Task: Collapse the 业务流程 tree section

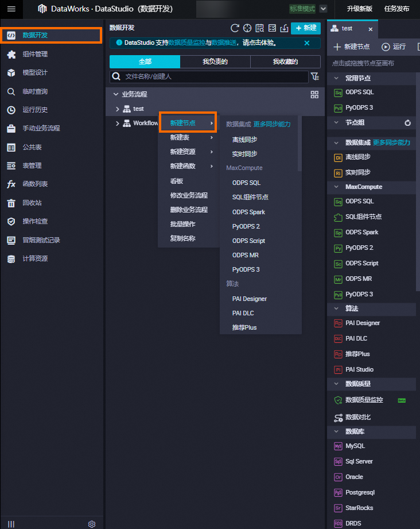Action: (116, 94)
